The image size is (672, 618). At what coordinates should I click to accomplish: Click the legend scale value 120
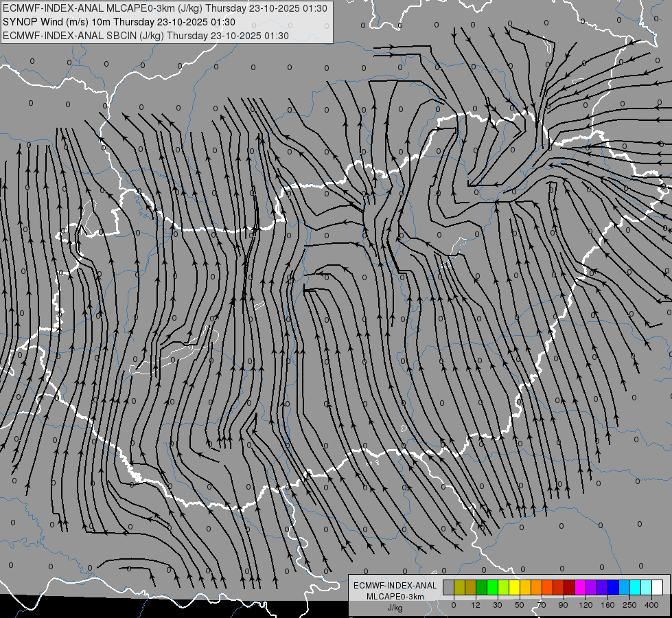click(x=586, y=605)
